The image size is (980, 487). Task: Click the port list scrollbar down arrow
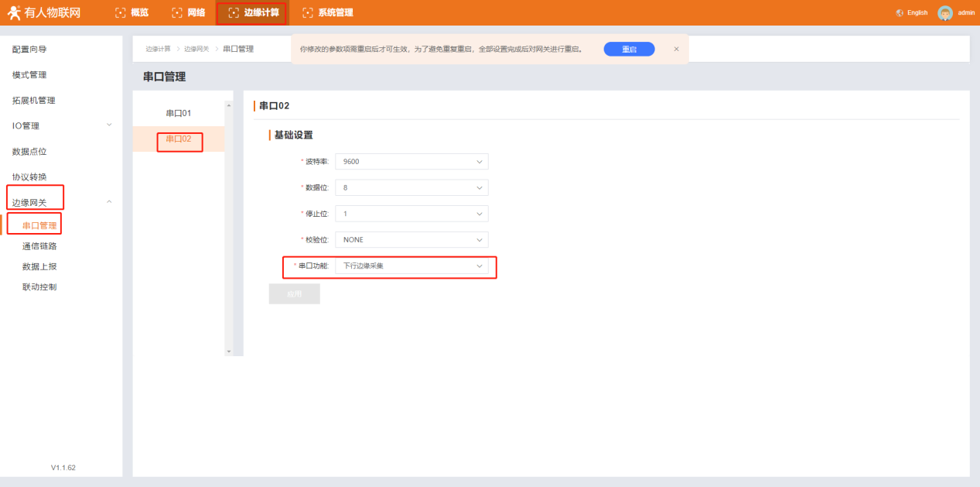pos(228,352)
